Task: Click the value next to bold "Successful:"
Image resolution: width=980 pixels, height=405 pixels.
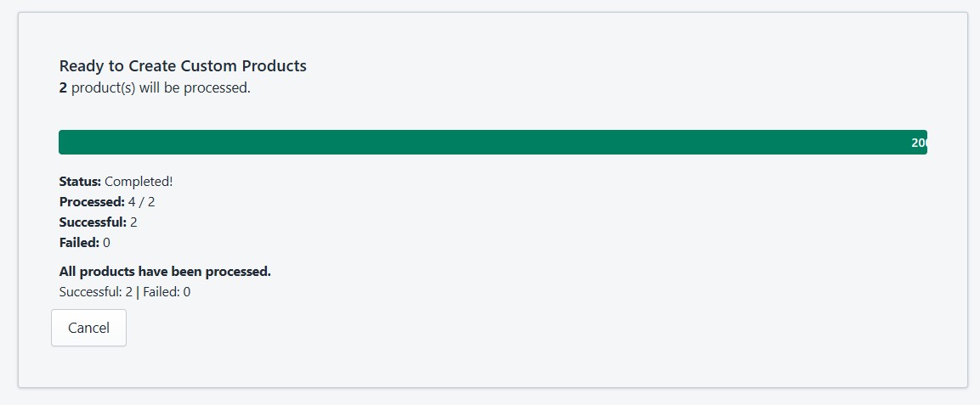Action: coord(133,222)
